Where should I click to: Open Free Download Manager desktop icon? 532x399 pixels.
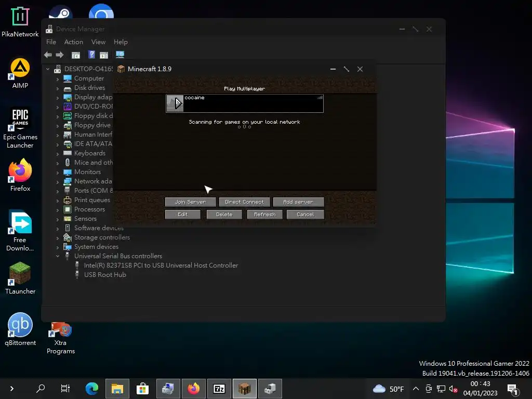click(x=20, y=231)
